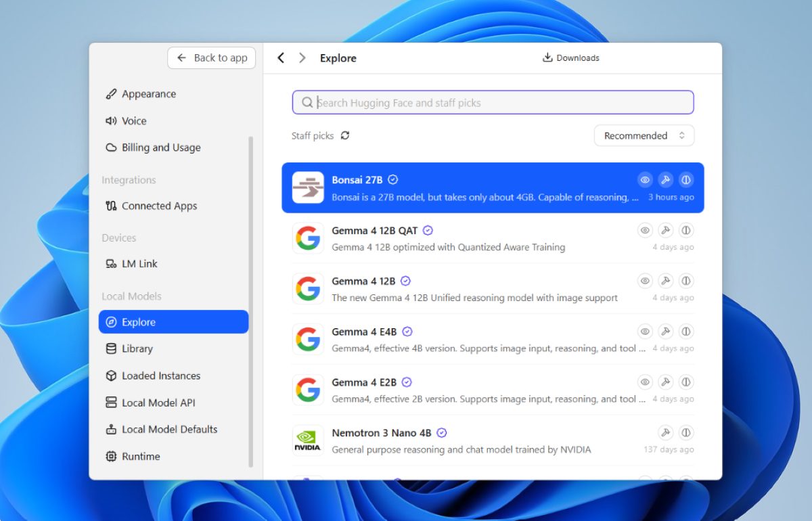Open the Library section
Image resolution: width=812 pixels, height=521 pixels.
(x=129, y=349)
